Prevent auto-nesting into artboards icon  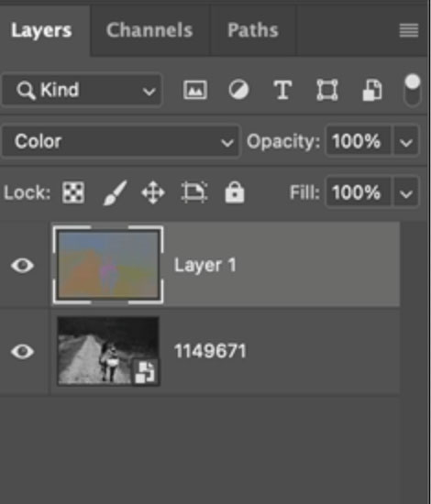[194, 192]
